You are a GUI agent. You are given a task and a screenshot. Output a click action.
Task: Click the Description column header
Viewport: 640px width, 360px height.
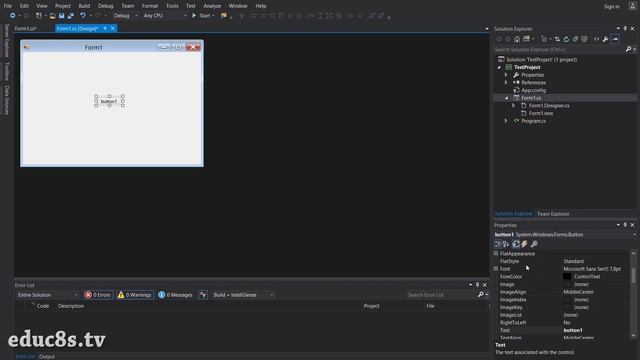[x=71, y=306]
